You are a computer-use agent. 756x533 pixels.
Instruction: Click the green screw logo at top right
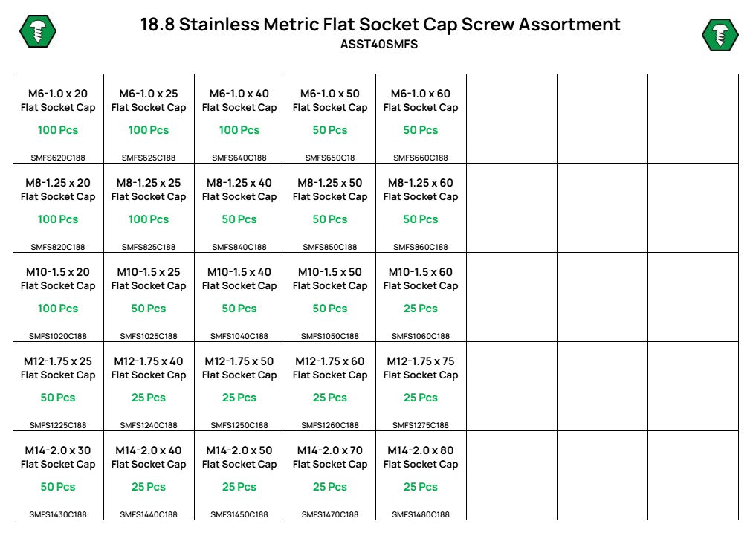coord(720,35)
